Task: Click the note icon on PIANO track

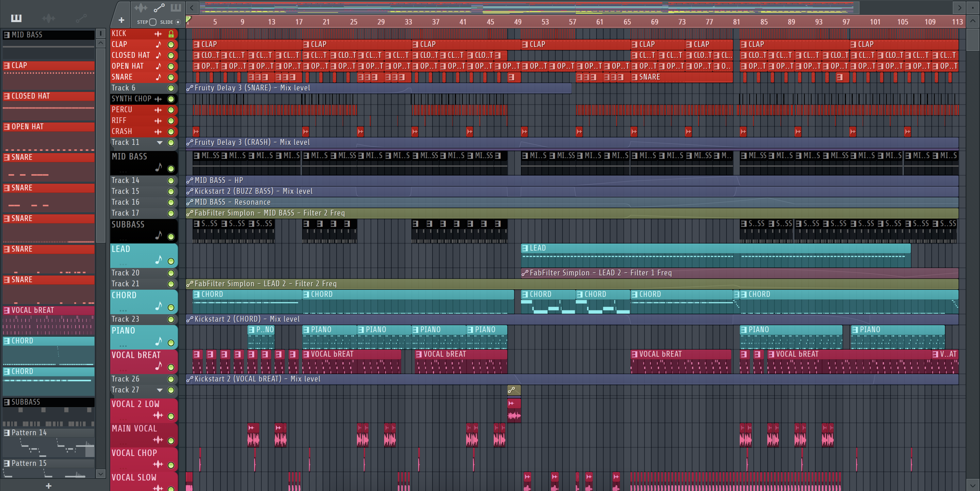Action: 159,341
